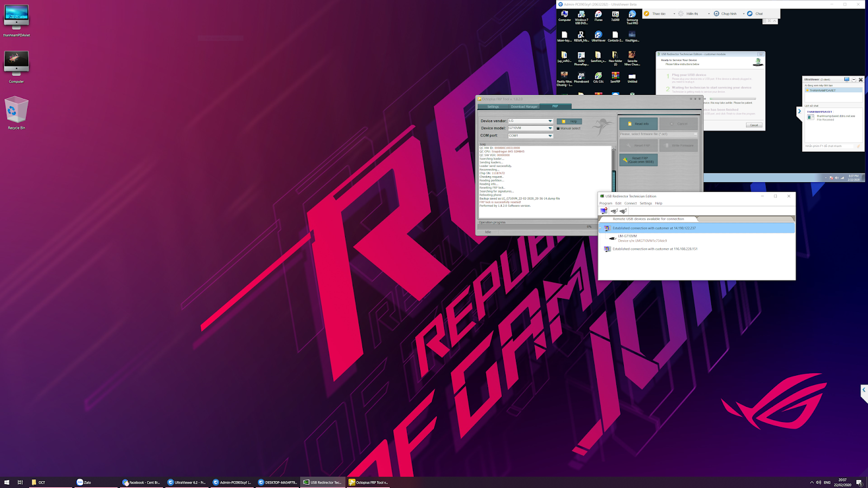Image resolution: width=868 pixels, height=488 pixels.
Task: Select the Untitled file on the remote desktop
Action: [632, 78]
